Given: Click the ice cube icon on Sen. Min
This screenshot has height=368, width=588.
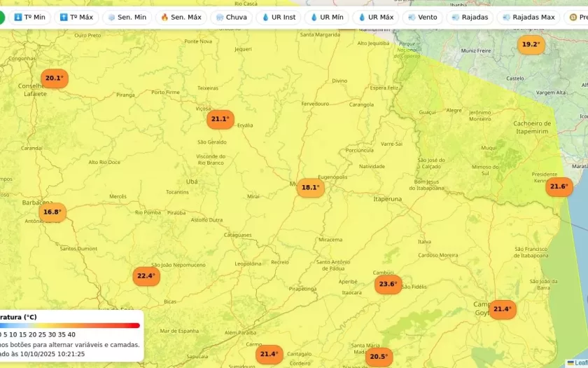Looking at the screenshot, I should [x=111, y=18].
